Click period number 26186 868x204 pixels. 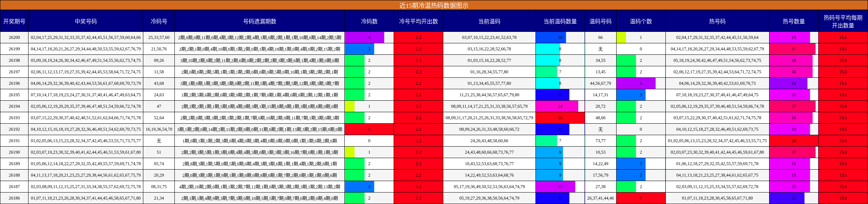[14, 198]
